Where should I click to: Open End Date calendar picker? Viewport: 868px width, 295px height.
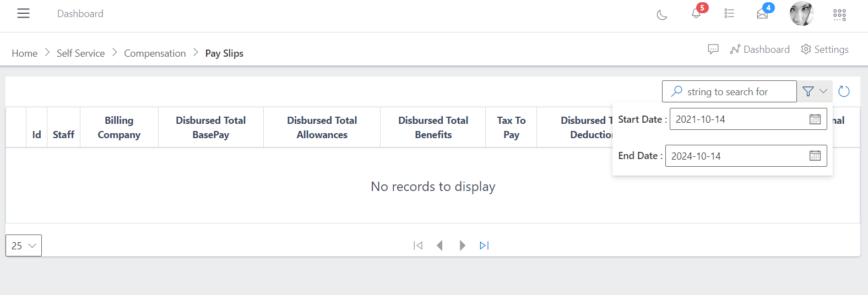[x=815, y=156]
